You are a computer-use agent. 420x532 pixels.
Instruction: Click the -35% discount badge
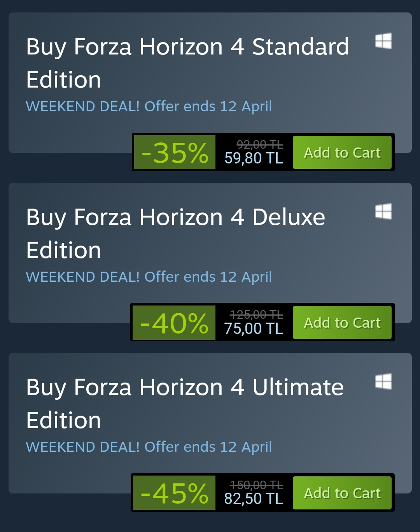pos(175,153)
